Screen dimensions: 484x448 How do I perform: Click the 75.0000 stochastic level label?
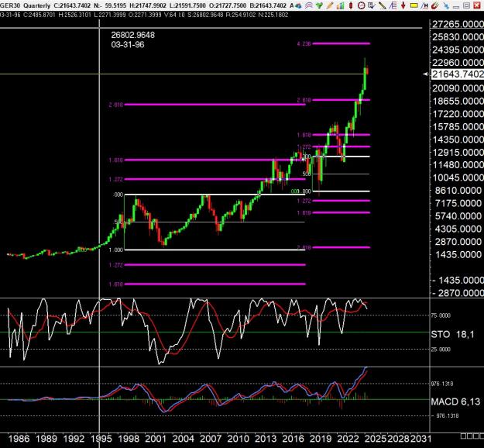coord(441,315)
